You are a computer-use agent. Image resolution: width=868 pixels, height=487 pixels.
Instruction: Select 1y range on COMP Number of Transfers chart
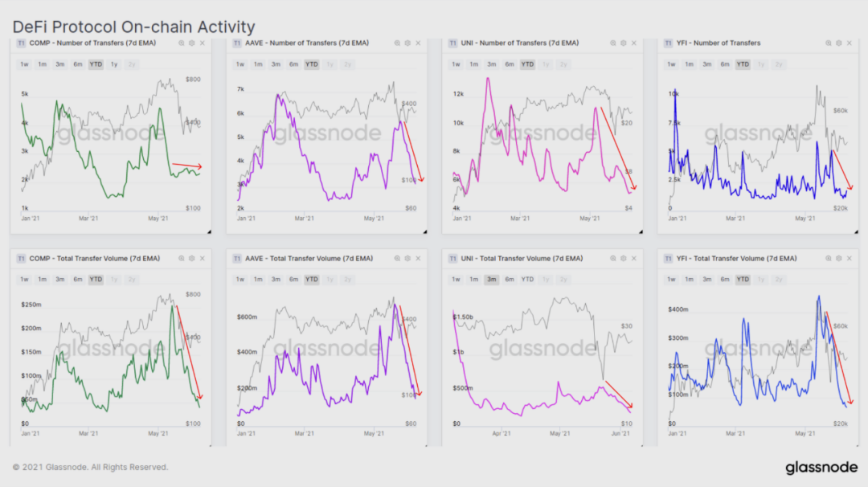[x=114, y=64]
